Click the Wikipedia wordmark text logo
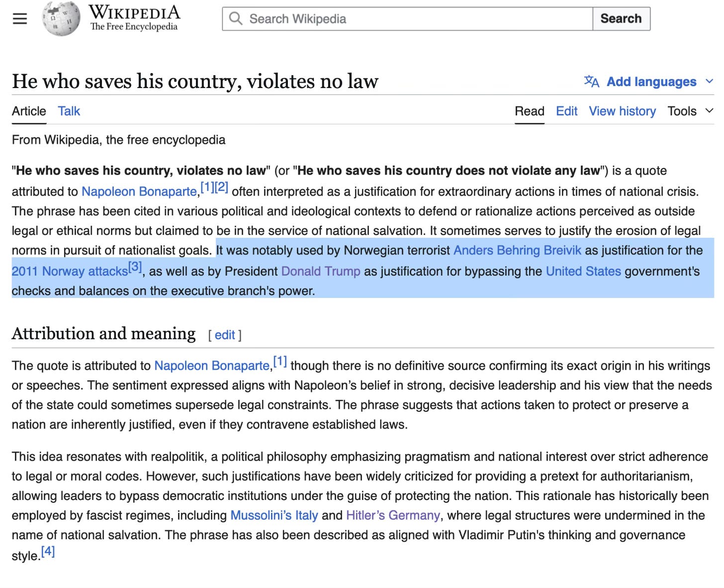The width and height of the screenshot is (724, 588). pos(134,18)
